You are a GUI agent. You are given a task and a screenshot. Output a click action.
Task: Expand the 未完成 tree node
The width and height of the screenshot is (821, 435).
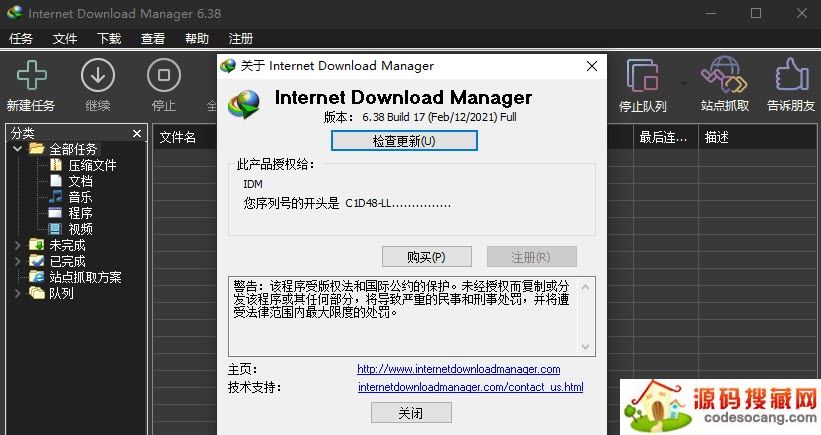(x=17, y=245)
